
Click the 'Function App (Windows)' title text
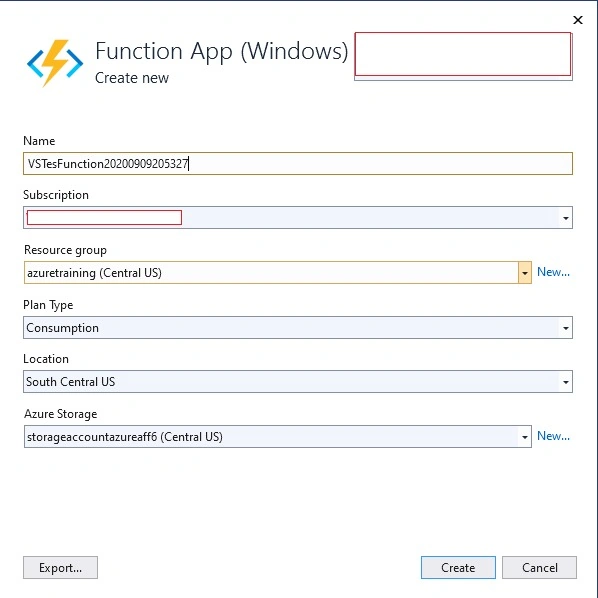click(222, 51)
